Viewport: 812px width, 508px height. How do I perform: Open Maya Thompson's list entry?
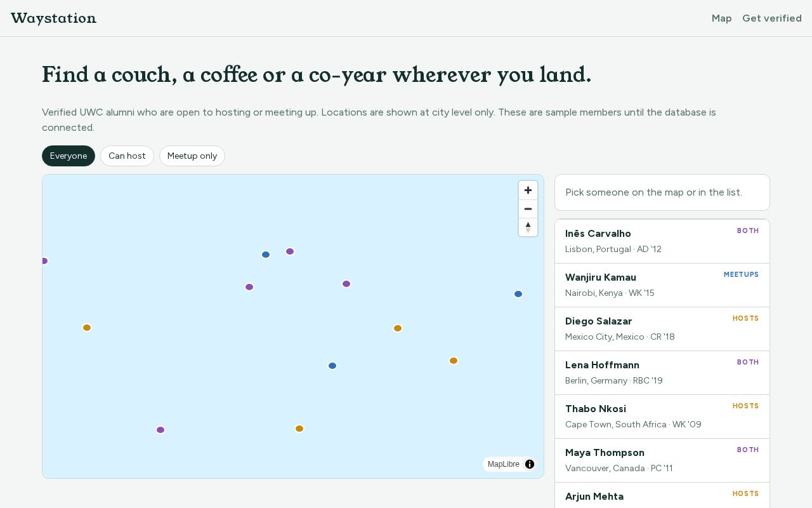[662, 460]
